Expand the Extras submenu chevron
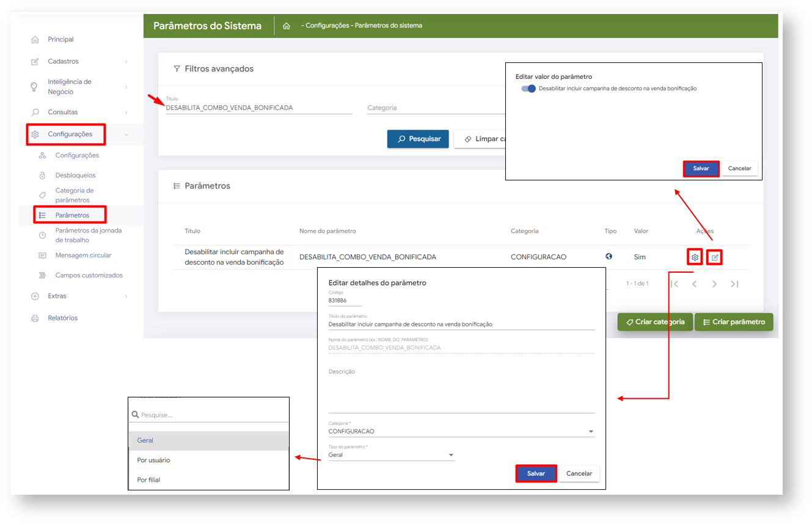812x524 pixels. point(126,297)
